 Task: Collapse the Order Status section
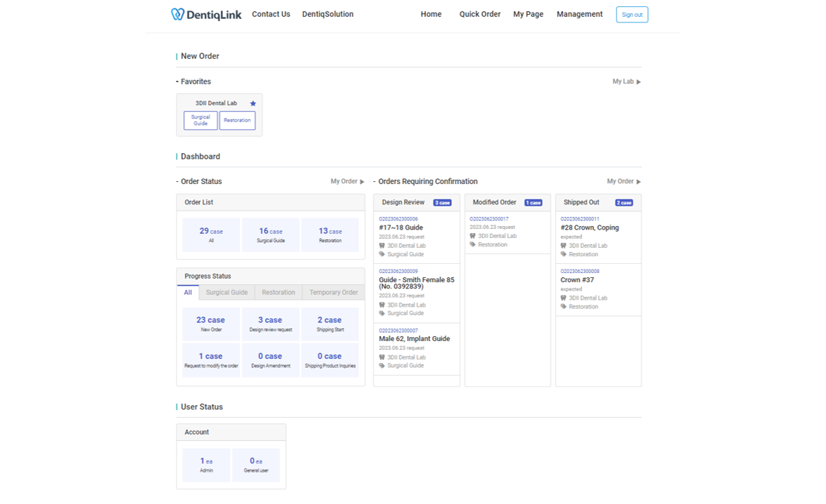[177, 181]
